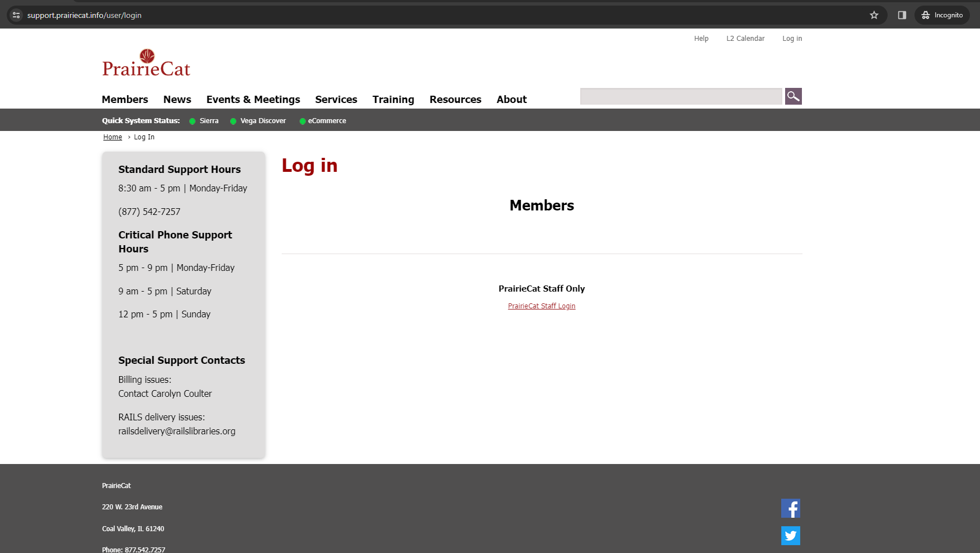980x553 pixels.
Task: Click the 8:30 am - 5 pm Monday-Friday hours
Action: (183, 188)
